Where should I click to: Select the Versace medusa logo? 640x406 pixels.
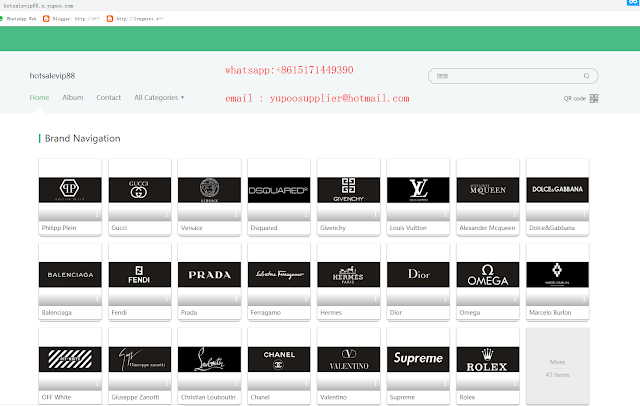(209, 190)
